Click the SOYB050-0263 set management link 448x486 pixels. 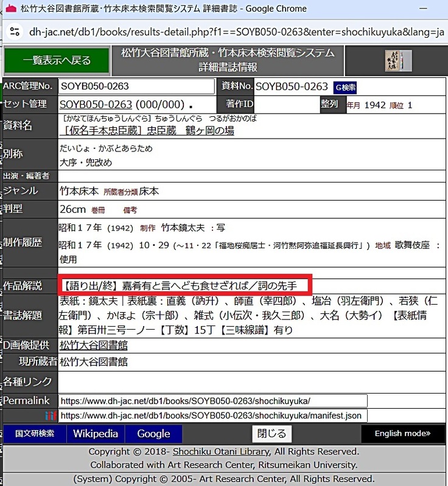(x=96, y=105)
